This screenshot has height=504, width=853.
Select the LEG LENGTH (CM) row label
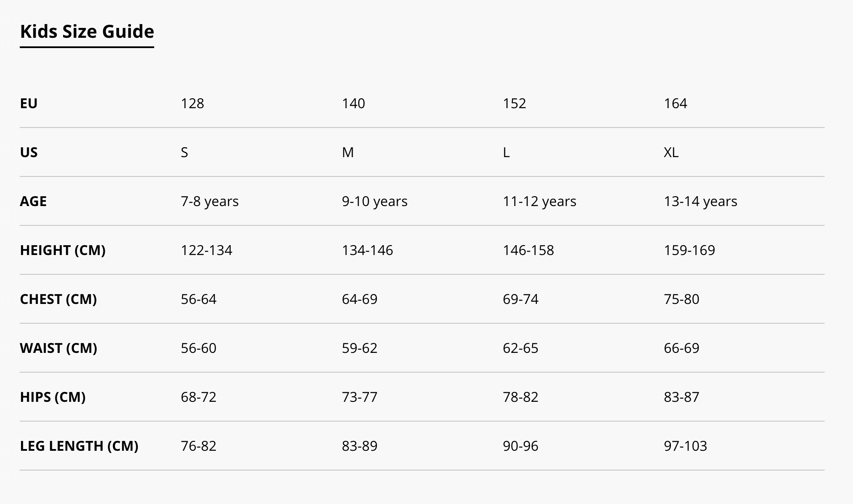coord(79,446)
